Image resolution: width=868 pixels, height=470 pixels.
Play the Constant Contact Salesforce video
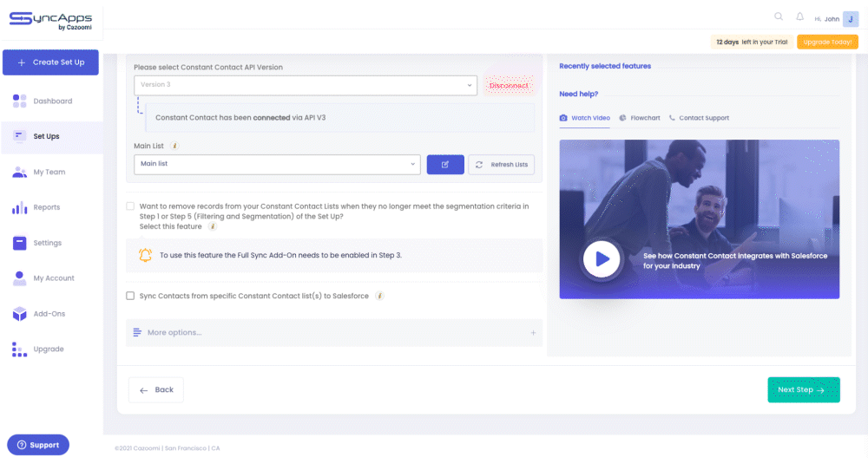pyautogui.click(x=602, y=258)
